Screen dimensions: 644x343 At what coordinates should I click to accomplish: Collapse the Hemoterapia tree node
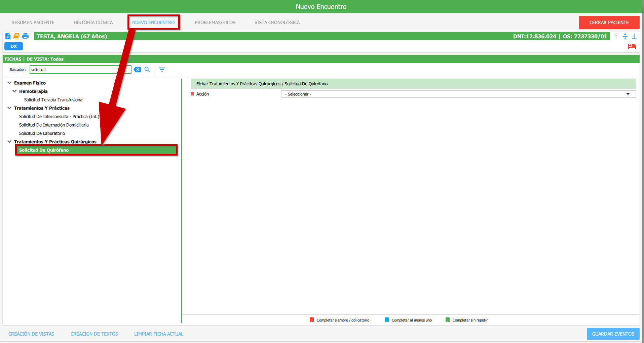pyautogui.click(x=14, y=91)
